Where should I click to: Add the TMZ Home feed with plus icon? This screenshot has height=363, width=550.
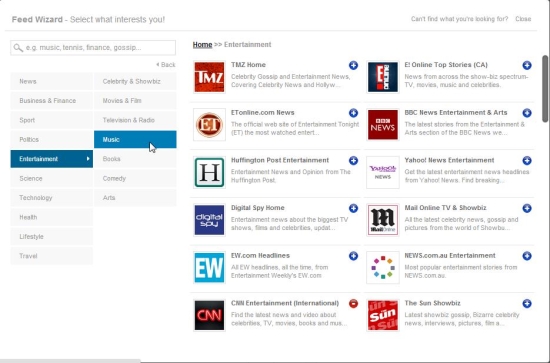click(x=353, y=65)
